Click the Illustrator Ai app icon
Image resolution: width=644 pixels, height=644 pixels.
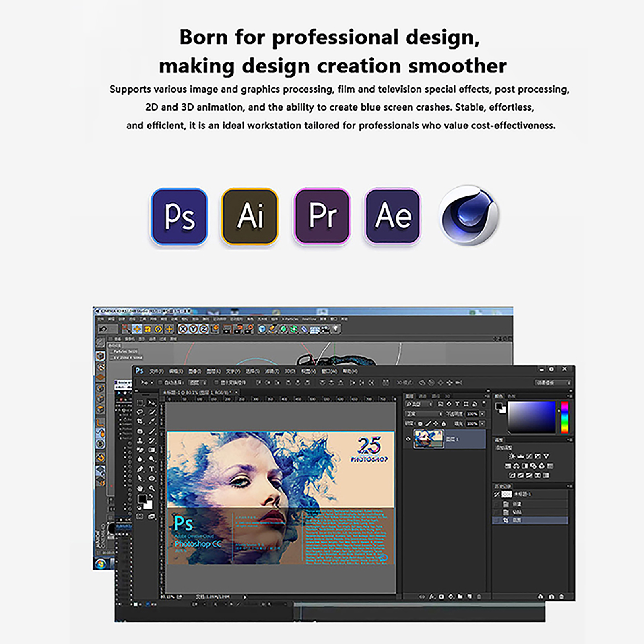click(250, 216)
